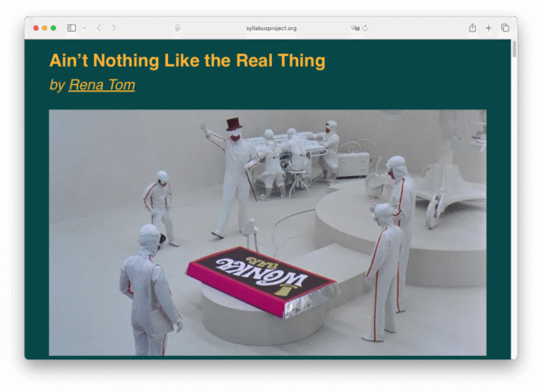Go back to the previous page
This screenshot has width=542, height=392.
click(98, 28)
